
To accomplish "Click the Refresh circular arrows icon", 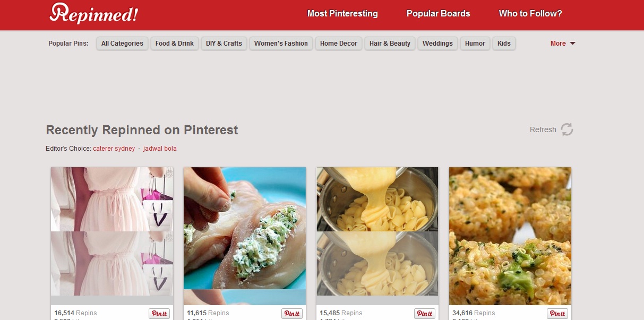I will click(x=567, y=129).
